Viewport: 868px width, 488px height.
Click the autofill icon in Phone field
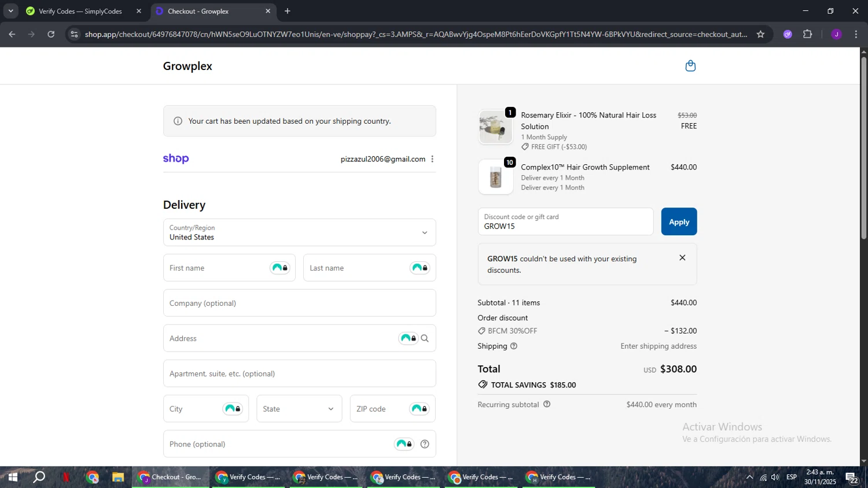pos(404,444)
